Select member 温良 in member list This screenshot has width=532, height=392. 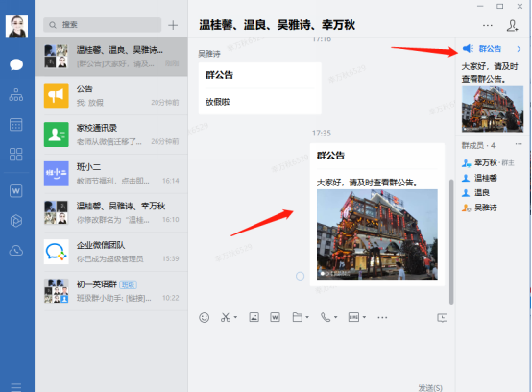coord(475,193)
